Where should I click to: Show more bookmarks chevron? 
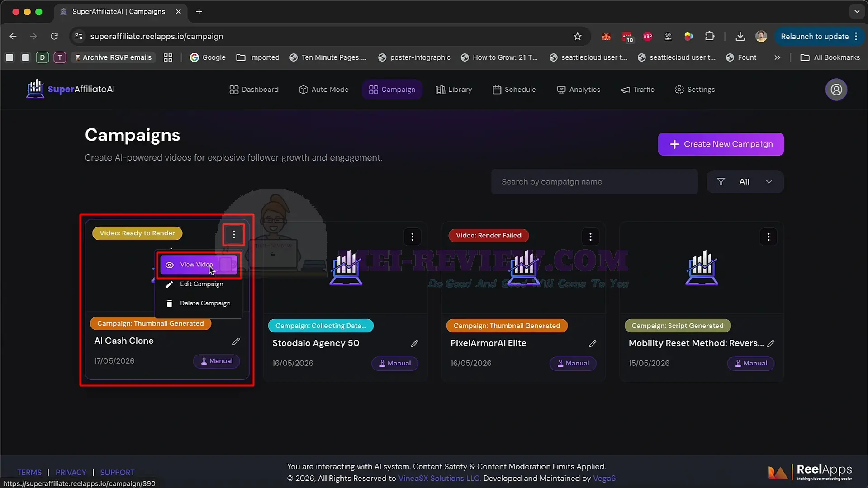777,57
